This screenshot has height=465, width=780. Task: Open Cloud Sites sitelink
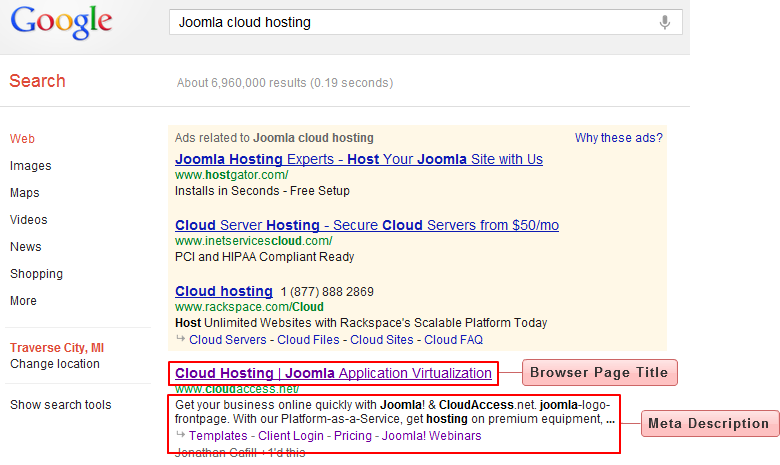(x=382, y=340)
